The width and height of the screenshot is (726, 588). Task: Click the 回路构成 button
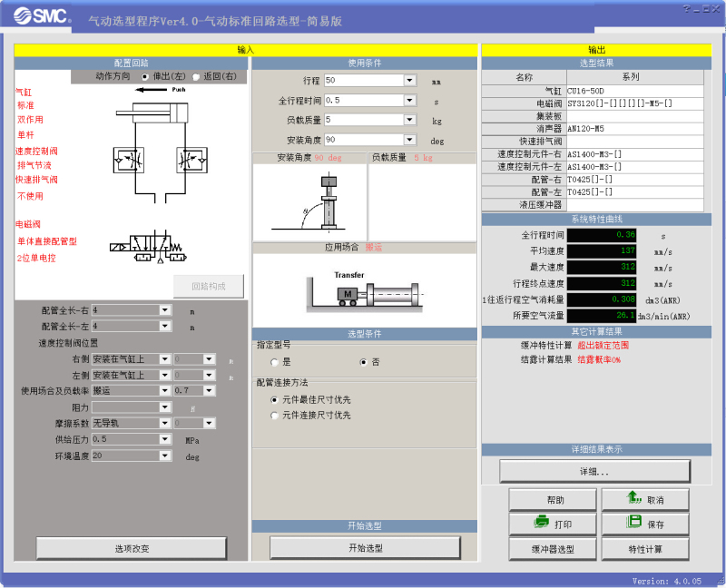pyautogui.click(x=209, y=287)
